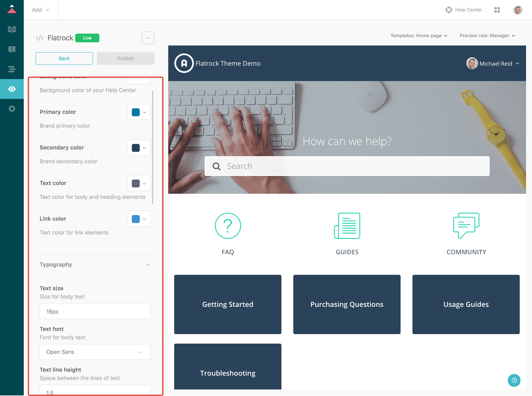Select the feedback speech-bubble icon in sidebar

coord(11,49)
